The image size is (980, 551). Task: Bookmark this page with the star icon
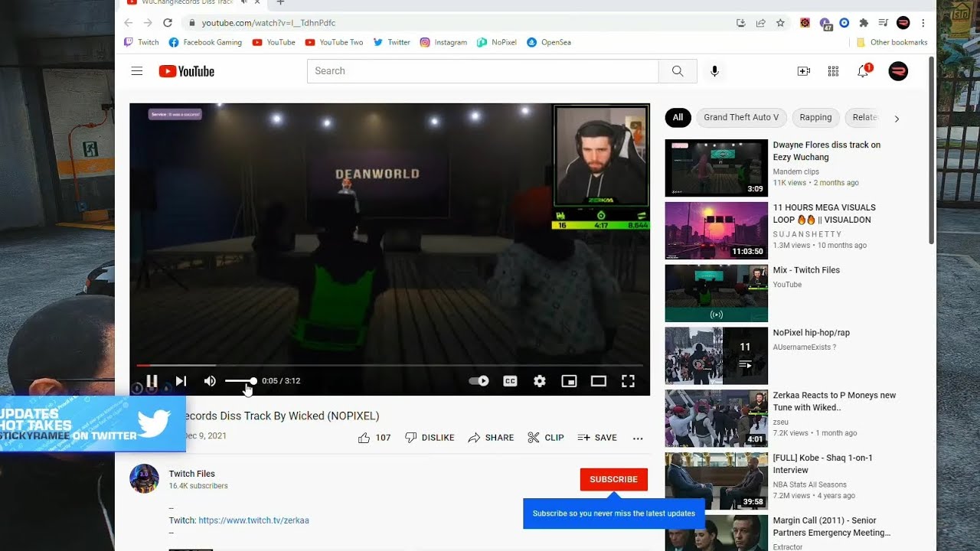pos(780,23)
